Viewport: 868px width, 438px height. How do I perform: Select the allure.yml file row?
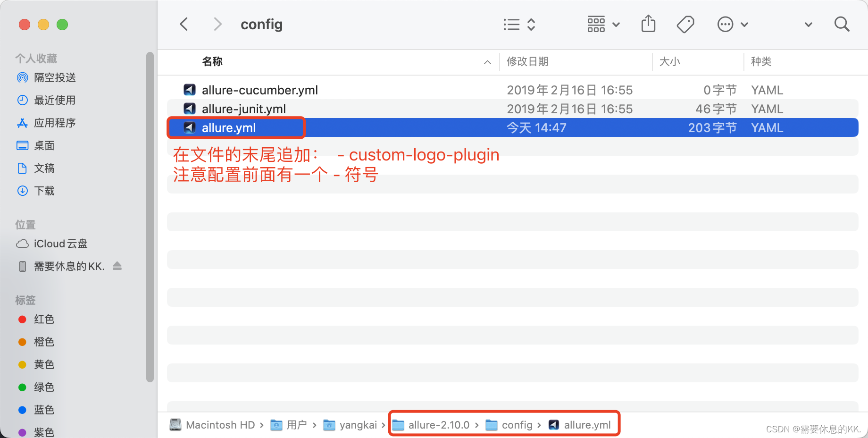tap(513, 127)
